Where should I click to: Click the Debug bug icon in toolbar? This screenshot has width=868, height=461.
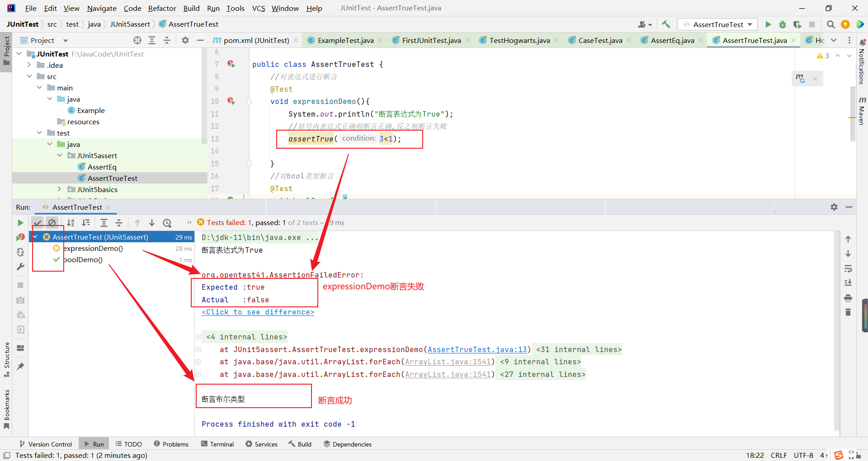783,24
